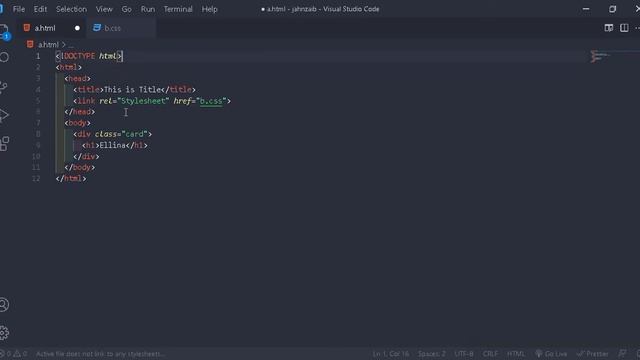
Task: Minimize the Visual Studio Code window
Action: 586,9
